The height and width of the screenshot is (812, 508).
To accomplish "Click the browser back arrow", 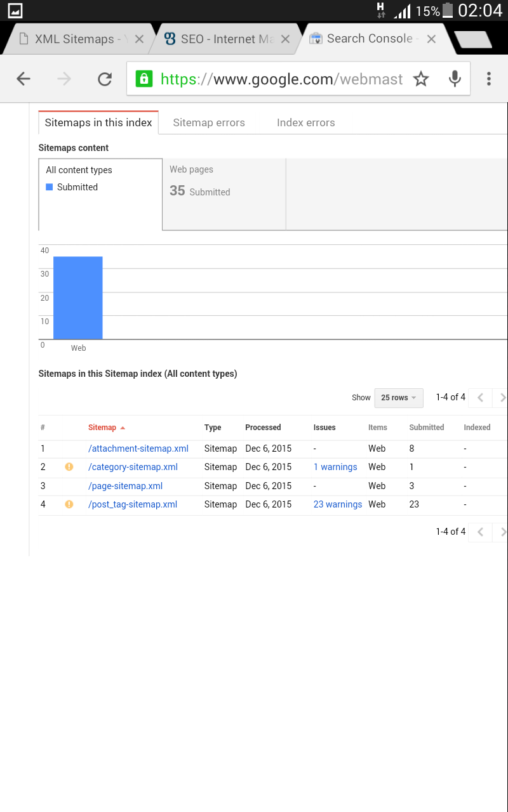I will [x=23, y=79].
